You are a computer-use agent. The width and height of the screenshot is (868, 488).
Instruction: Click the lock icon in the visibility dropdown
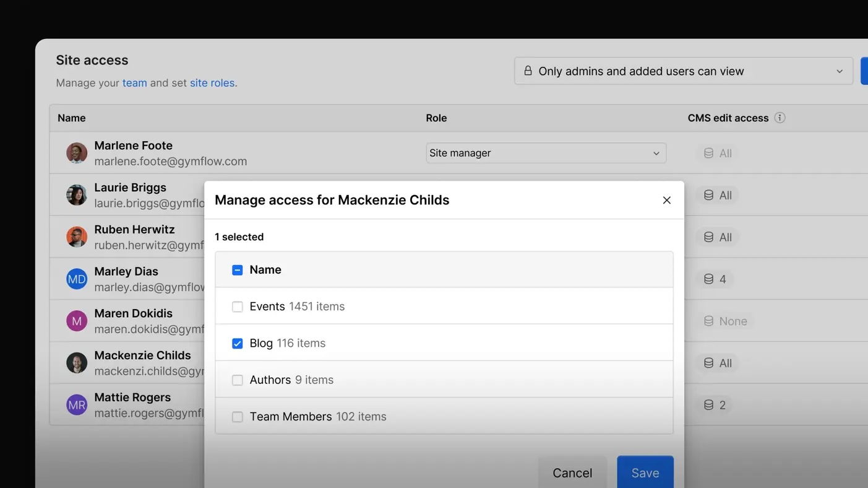[x=528, y=71]
